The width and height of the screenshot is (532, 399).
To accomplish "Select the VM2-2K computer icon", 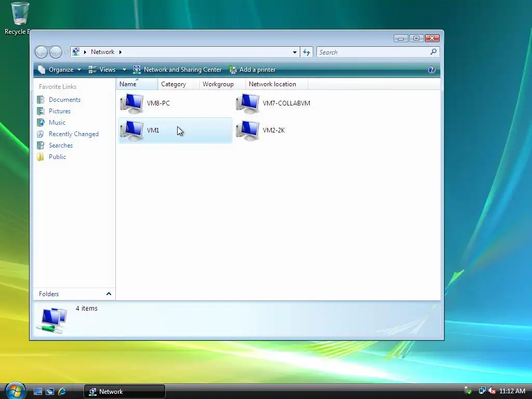I will [248, 130].
